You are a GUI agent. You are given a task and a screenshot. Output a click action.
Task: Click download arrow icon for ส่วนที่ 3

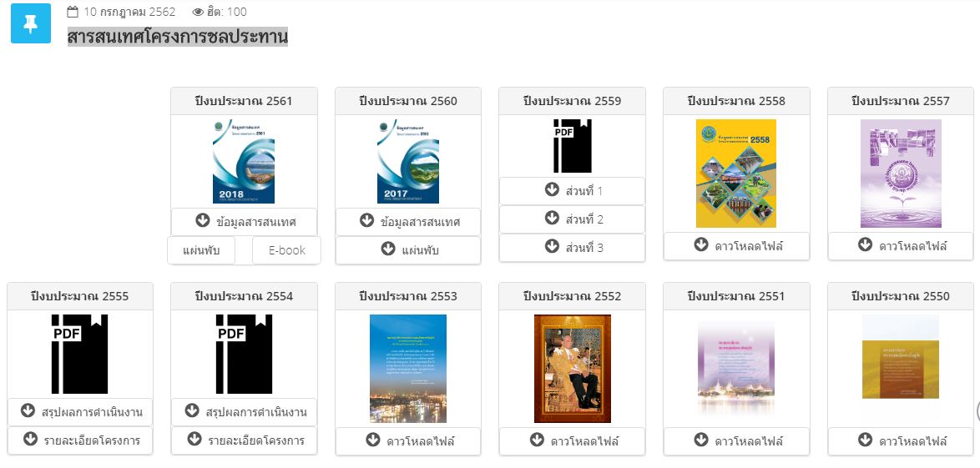pyautogui.click(x=552, y=247)
